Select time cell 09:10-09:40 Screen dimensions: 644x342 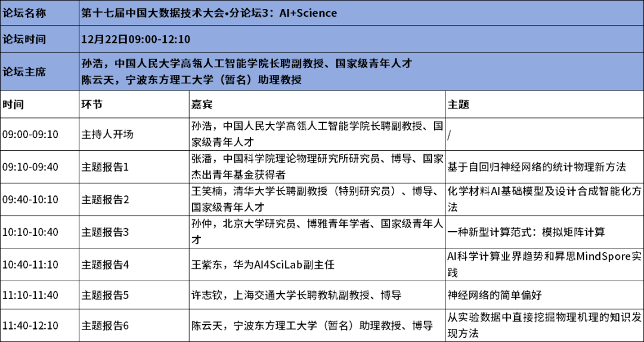pyautogui.click(x=39, y=167)
